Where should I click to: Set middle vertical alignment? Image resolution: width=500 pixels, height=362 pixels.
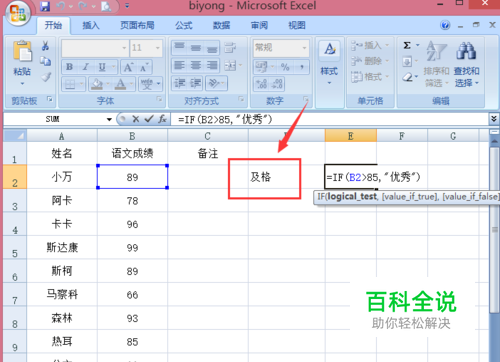pos(196,48)
